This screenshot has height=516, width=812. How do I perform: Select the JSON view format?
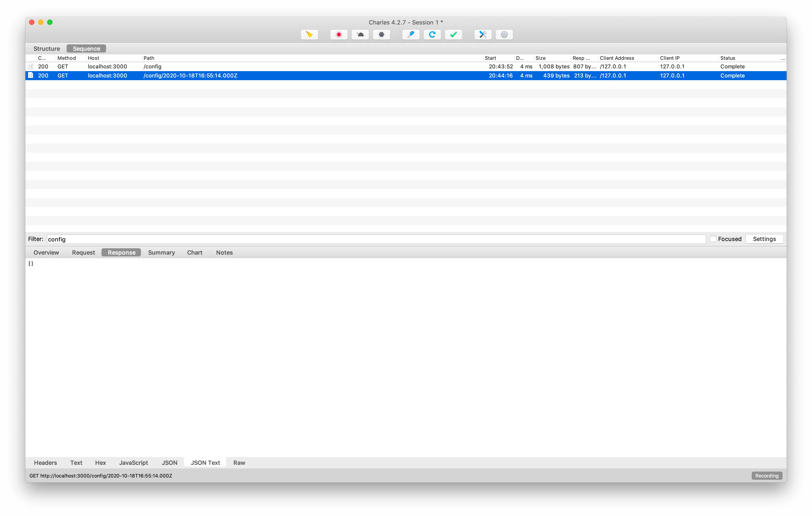pos(169,462)
